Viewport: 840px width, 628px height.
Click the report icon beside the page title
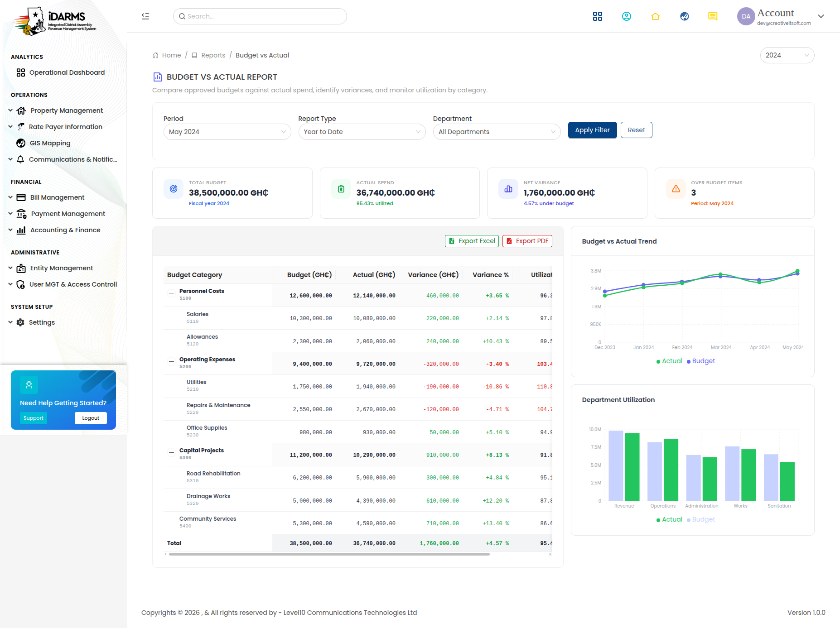[x=157, y=77]
